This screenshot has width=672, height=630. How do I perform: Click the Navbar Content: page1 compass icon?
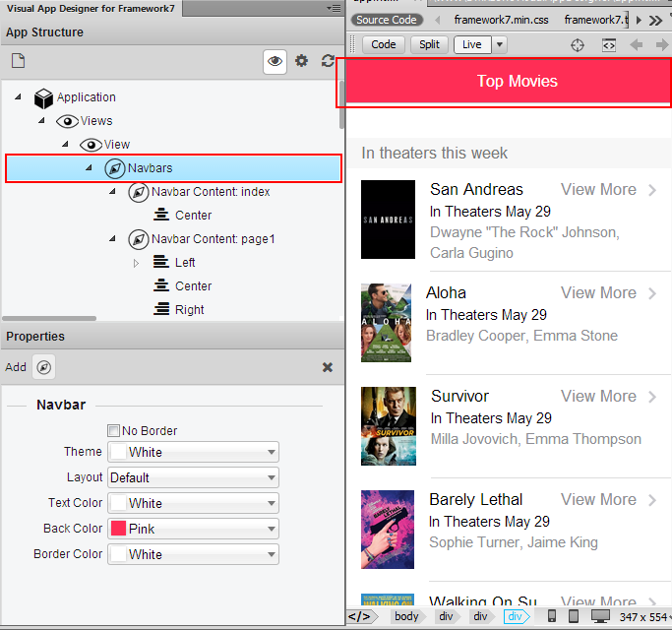tap(139, 239)
